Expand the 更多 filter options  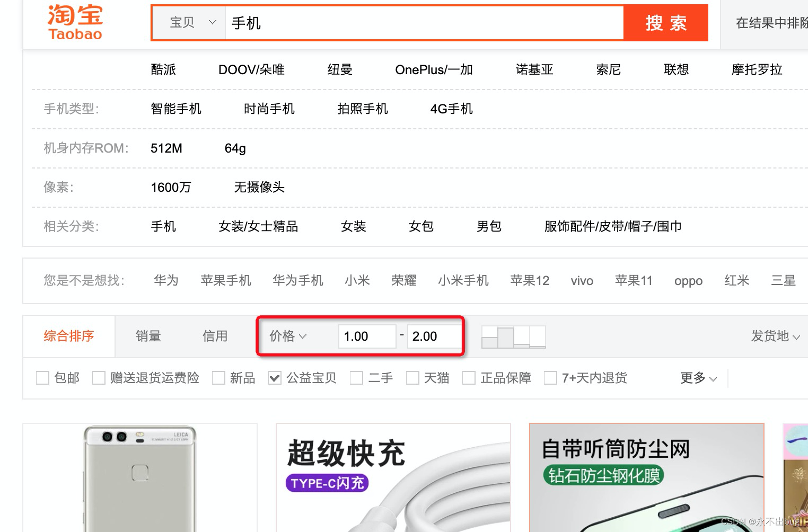click(x=698, y=378)
